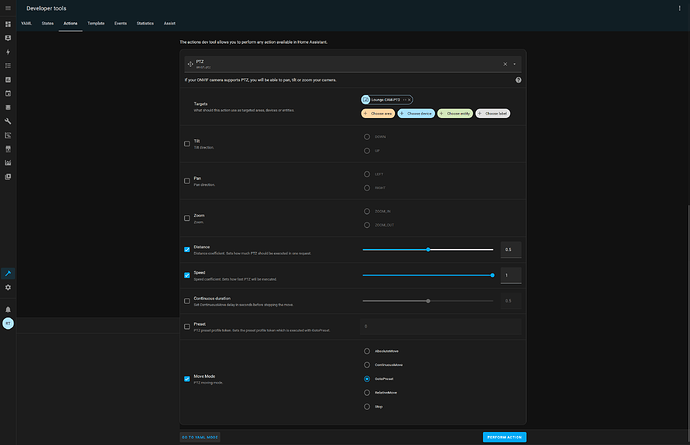Switch to the States tab
Image resolution: width=690 pixels, height=445 pixels.
point(47,21)
